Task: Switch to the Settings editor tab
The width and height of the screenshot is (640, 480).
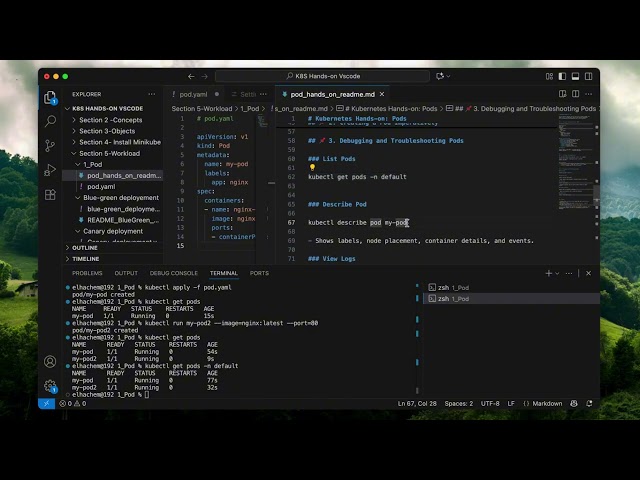Action: coord(244,94)
